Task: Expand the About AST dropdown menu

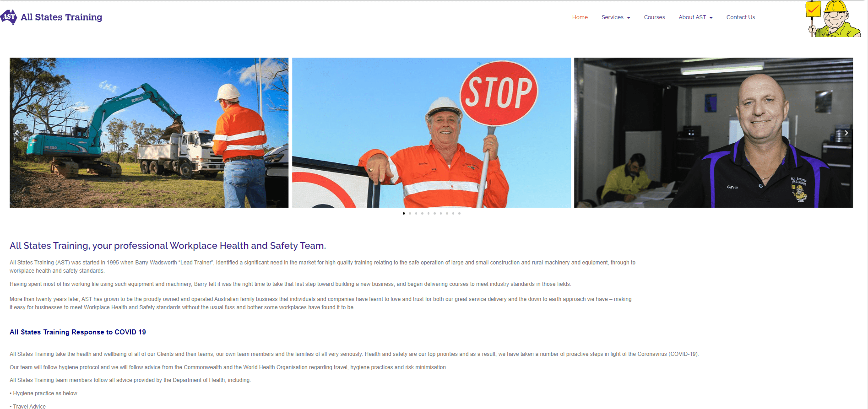Action: [x=692, y=17]
